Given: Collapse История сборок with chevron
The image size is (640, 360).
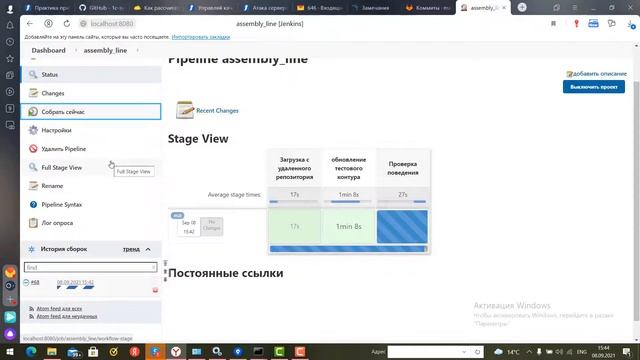Looking at the screenshot, I should tap(148, 249).
